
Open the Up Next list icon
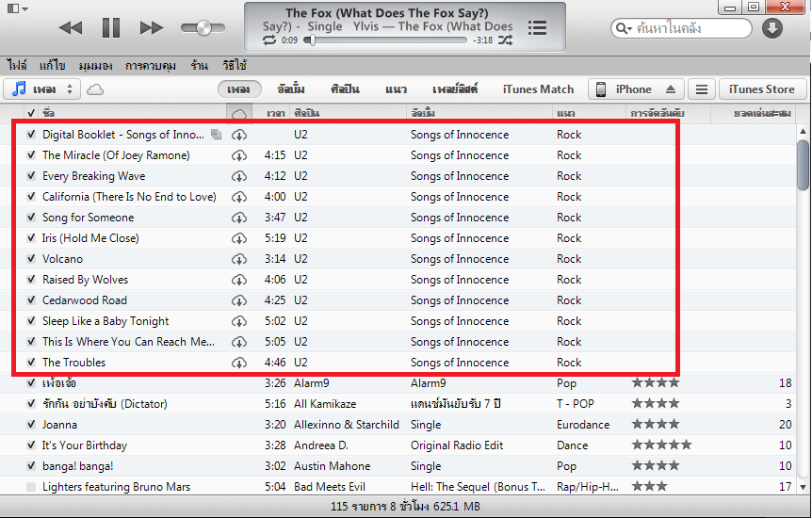[x=537, y=27]
